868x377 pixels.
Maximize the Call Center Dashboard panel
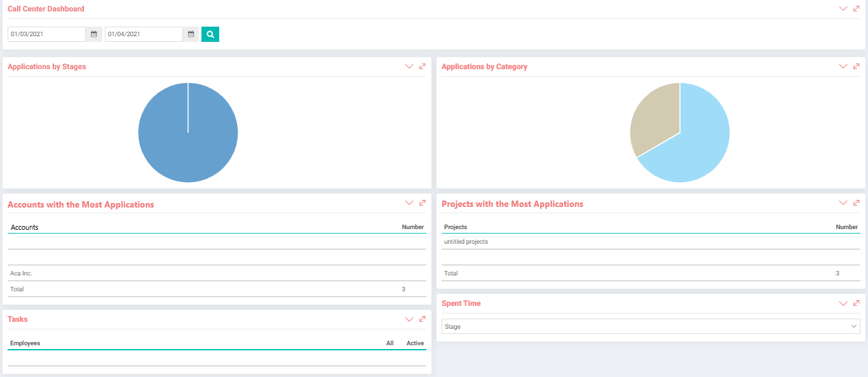(857, 9)
